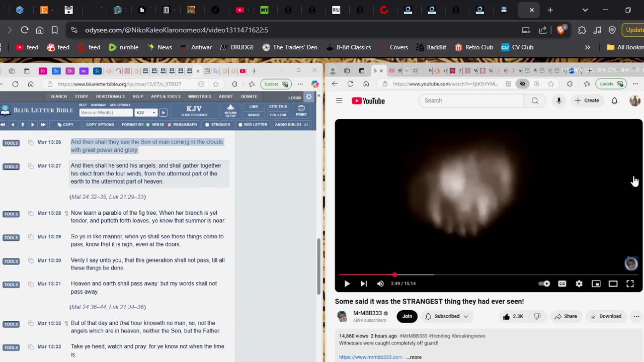
Task: Click Login on Blue Letter Bible
Action: click(x=294, y=98)
